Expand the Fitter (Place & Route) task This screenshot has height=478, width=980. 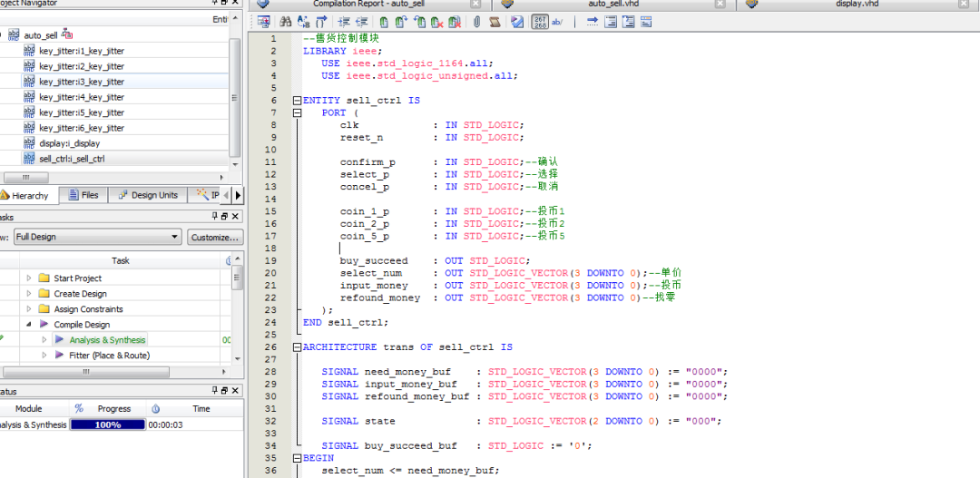44,356
